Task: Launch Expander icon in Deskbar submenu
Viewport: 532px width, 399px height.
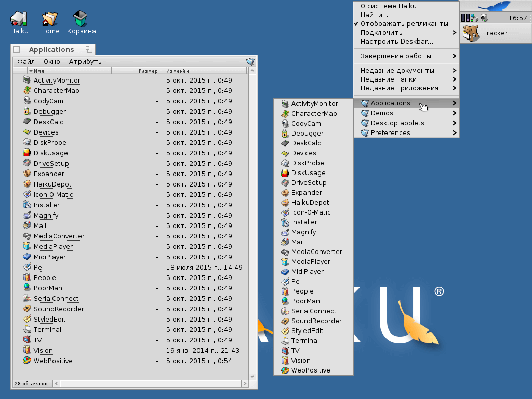Action: (x=285, y=192)
